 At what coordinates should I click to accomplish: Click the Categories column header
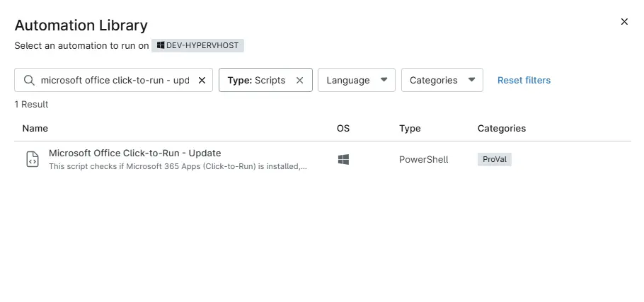[502, 129]
